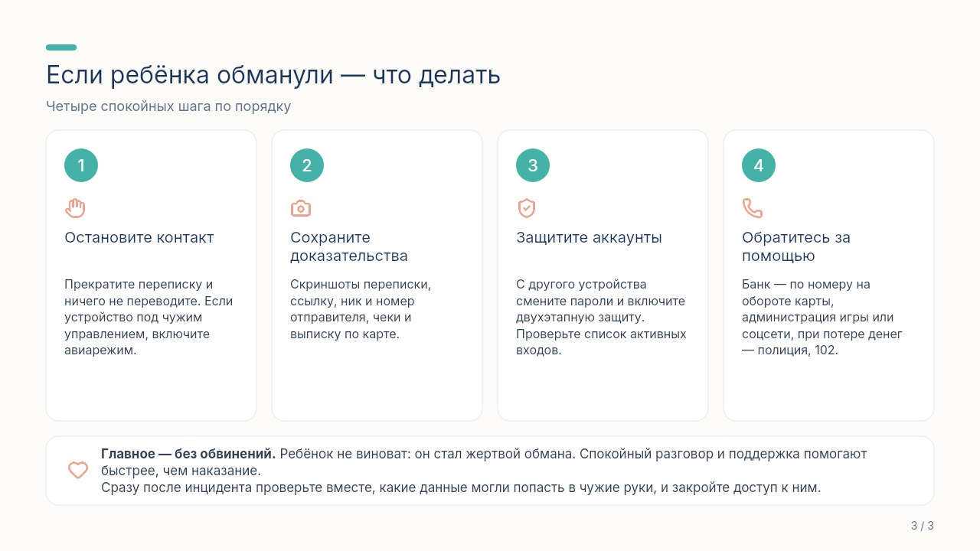Viewport: 980px width, 551px height.
Task: Select the heading Защитите аккаунты
Action: [589, 237]
